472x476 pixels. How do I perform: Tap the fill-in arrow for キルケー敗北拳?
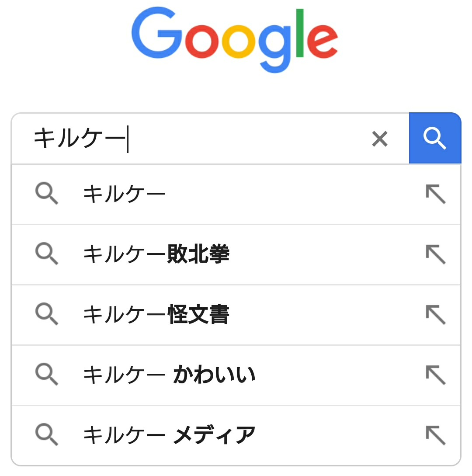pyautogui.click(x=435, y=254)
